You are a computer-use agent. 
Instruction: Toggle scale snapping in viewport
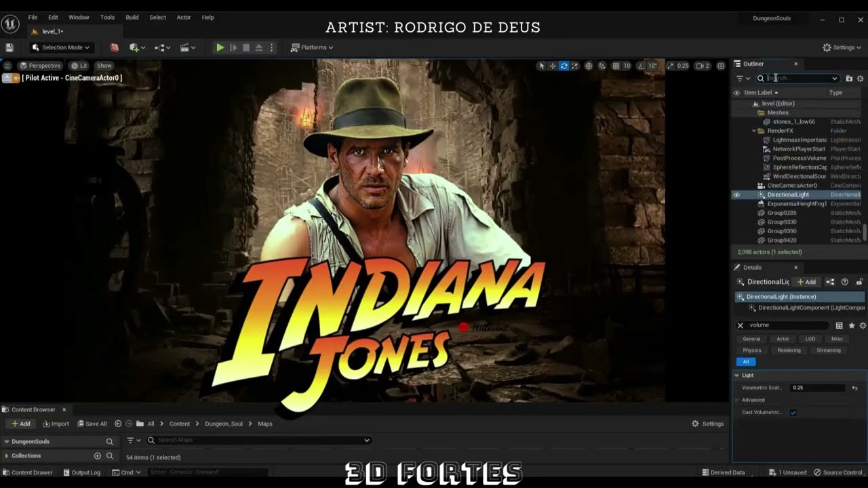pos(670,66)
